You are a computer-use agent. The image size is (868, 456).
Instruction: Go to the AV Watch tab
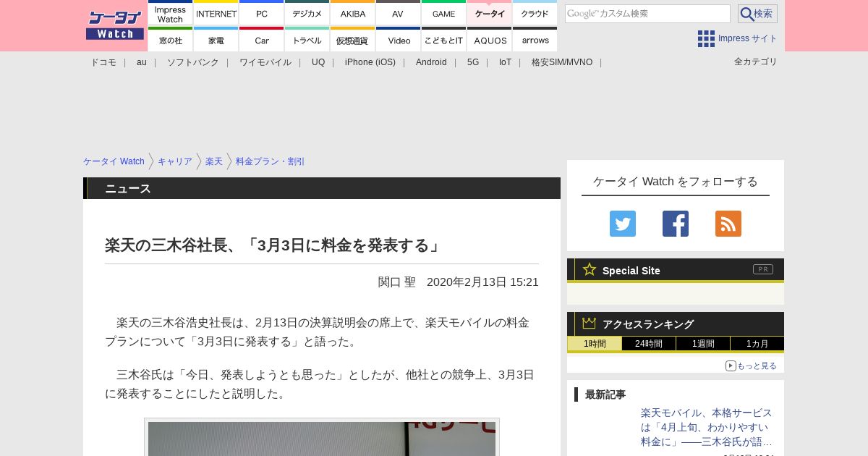point(399,13)
